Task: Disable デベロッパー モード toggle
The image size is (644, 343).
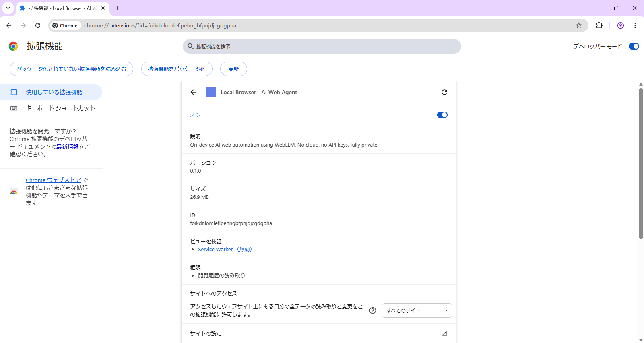Action: coord(634,46)
